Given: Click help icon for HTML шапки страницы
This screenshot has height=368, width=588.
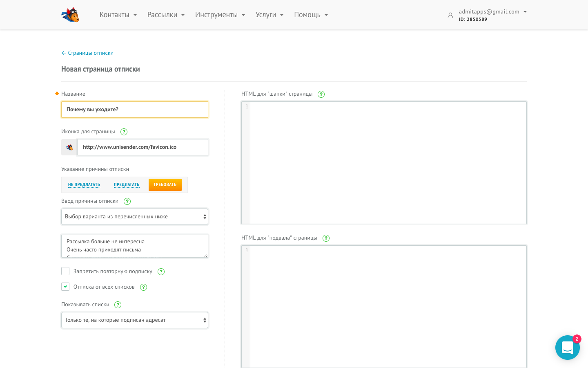Looking at the screenshot, I should pos(321,94).
